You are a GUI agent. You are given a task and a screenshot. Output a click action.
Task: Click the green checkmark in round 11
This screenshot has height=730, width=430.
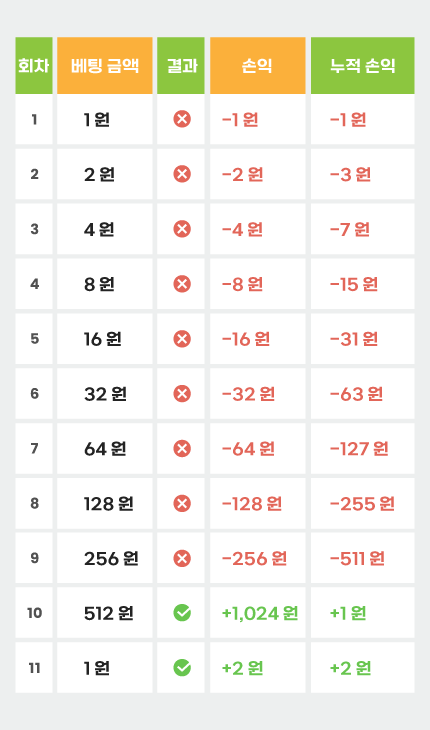pyautogui.click(x=182, y=668)
